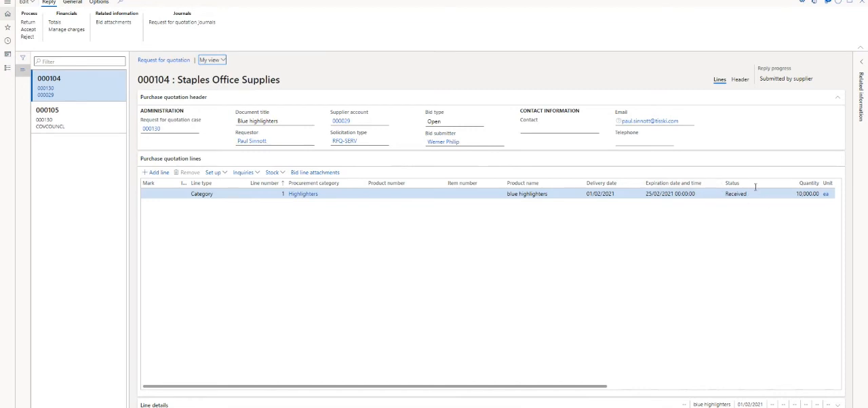Toggle the list pane lines icon
Screen dimensions: 868x408
22,69
